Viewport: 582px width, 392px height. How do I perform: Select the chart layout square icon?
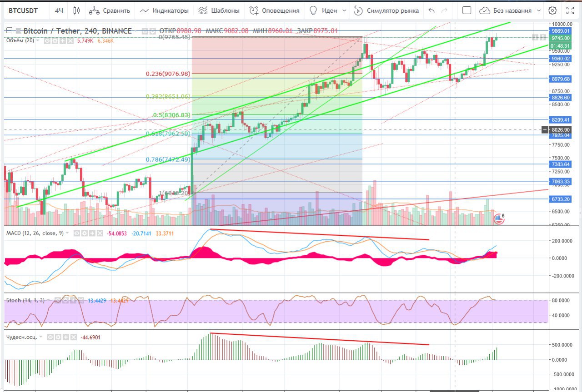466,10
